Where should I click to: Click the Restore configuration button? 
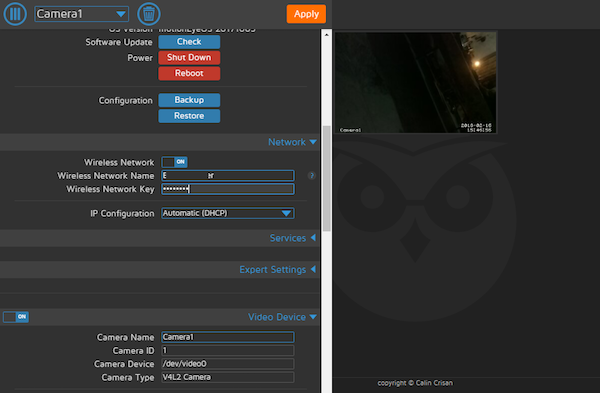189,116
